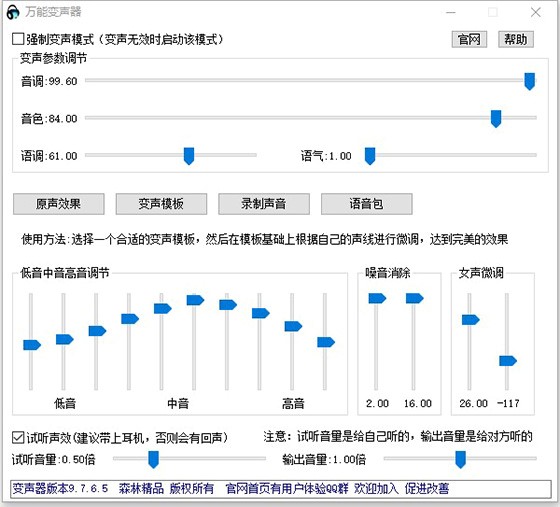Enable the 强制变声模式 checkbox

(18, 39)
